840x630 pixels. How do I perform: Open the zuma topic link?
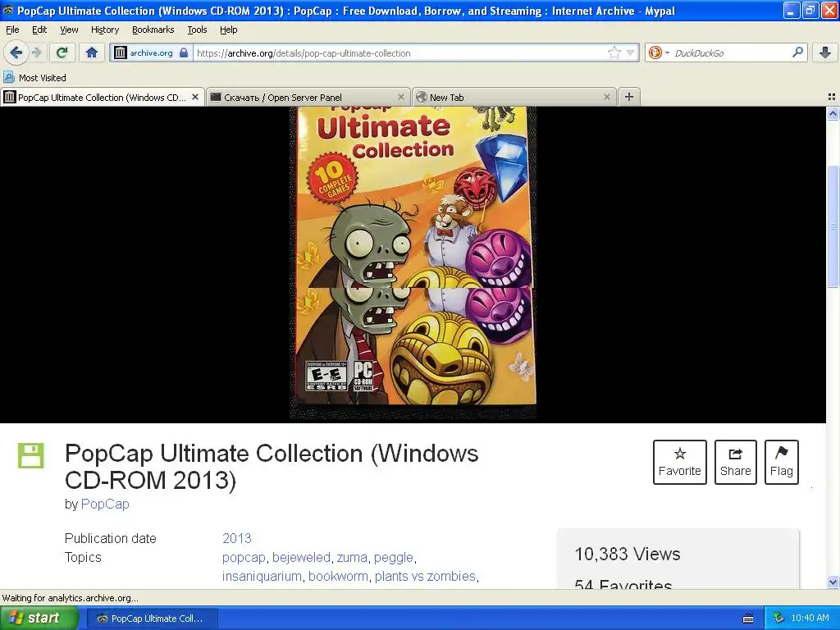352,557
